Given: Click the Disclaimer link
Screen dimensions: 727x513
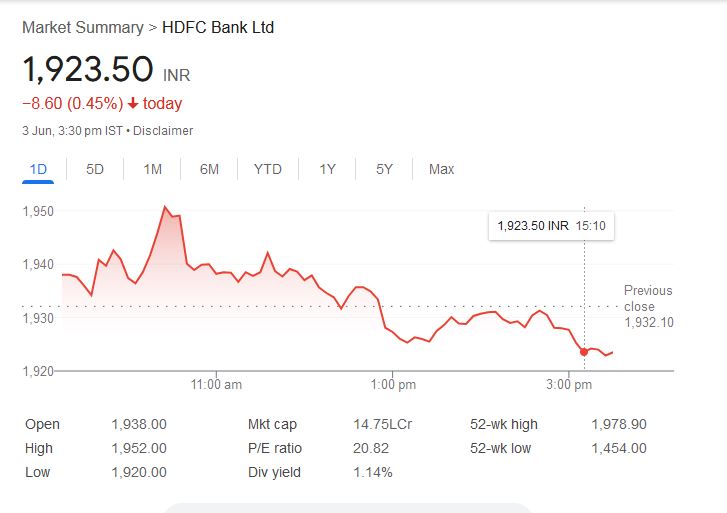Looking at the screenshot, I should coord(163,131).
